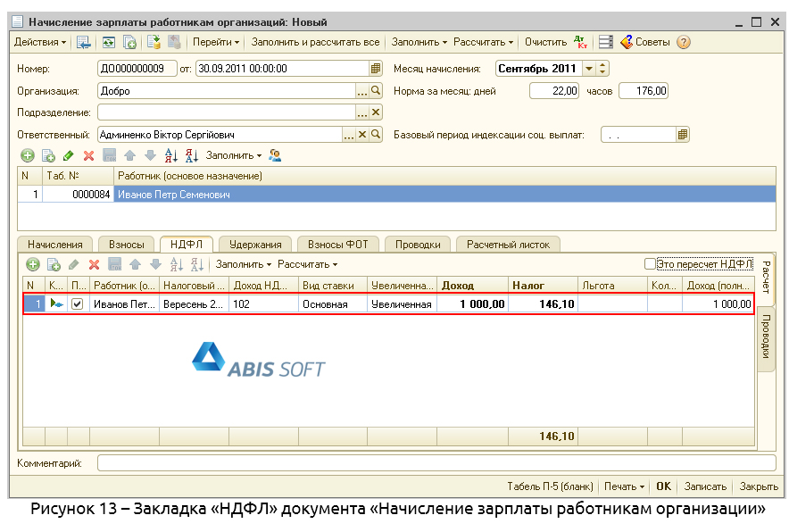Expand the Заполнить dropdown in the main toolbar
The width and height of the screenshot is (789, 532).
419,42
